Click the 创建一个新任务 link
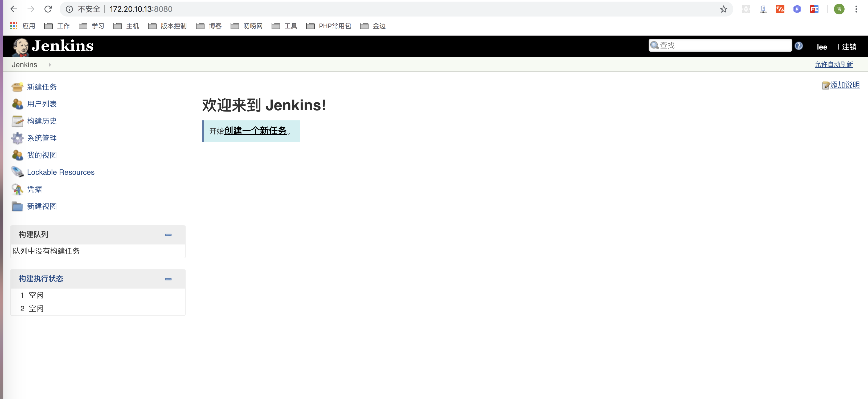Image resolution: width=868 pixels, height=399 pixels. (255, 131)
